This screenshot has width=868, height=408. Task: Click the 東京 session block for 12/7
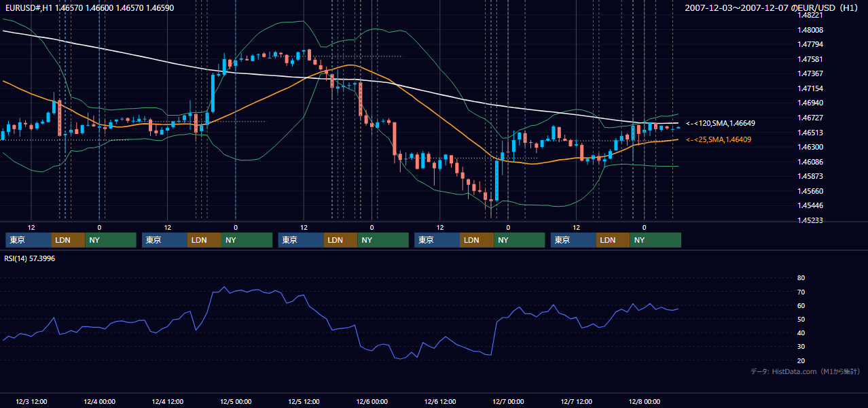click(573, 240)
